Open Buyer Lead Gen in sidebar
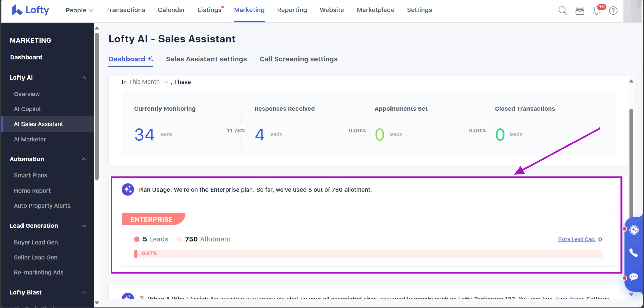Image resolution: width=644 pixels, height=308 pixels. click(x=36, y=243)
